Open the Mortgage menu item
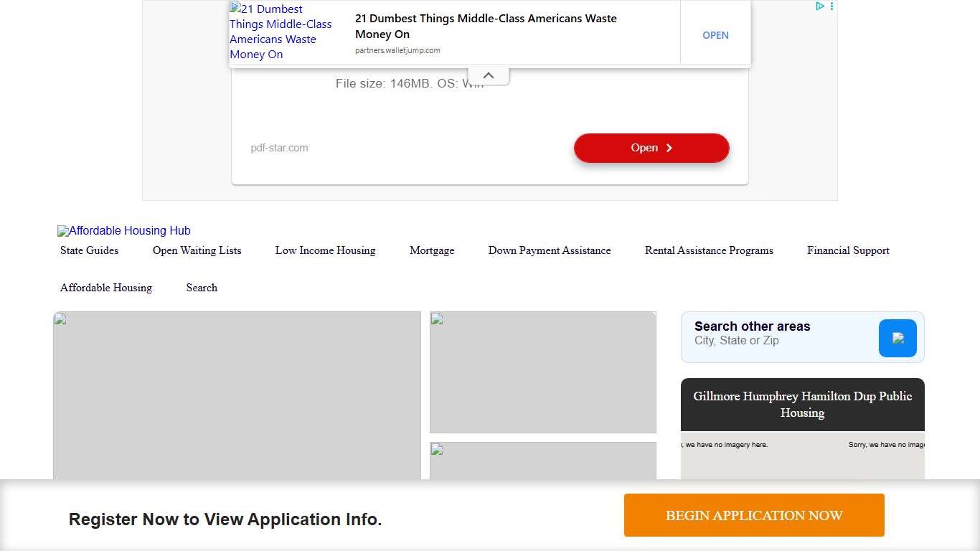The height and width of the screenshot is (551, 980). tap(432, 250)
